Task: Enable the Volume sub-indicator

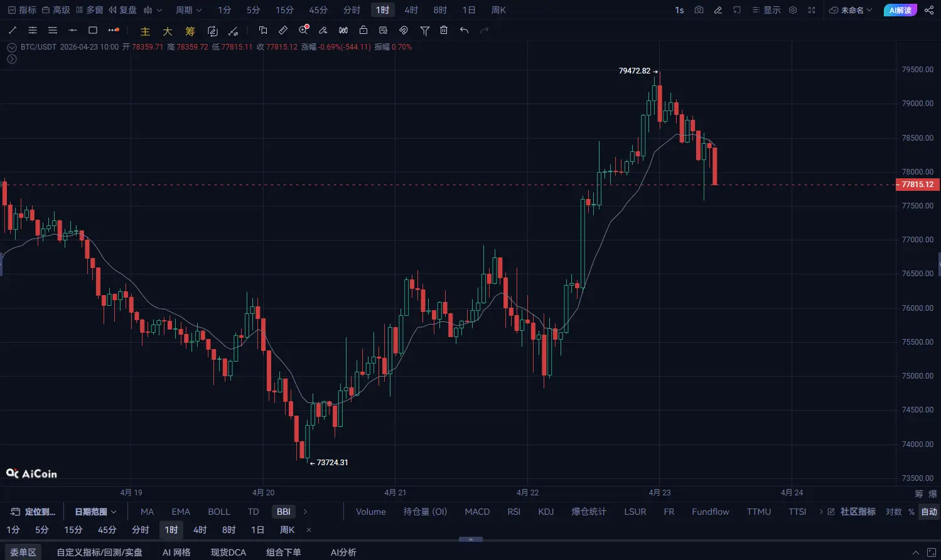Action: [x=371, y=512]
